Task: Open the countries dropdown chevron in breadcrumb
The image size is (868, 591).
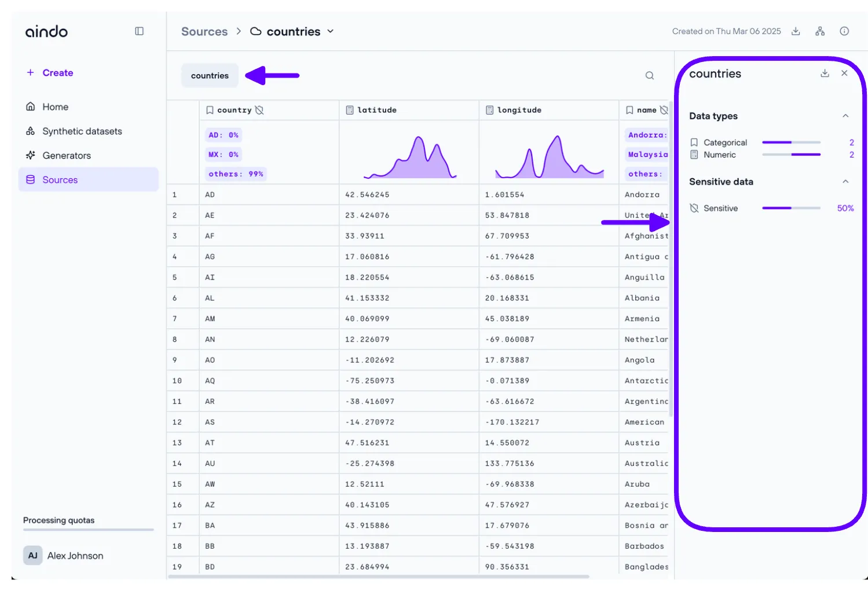Action: pyautogui.click(x=331, y=31)
